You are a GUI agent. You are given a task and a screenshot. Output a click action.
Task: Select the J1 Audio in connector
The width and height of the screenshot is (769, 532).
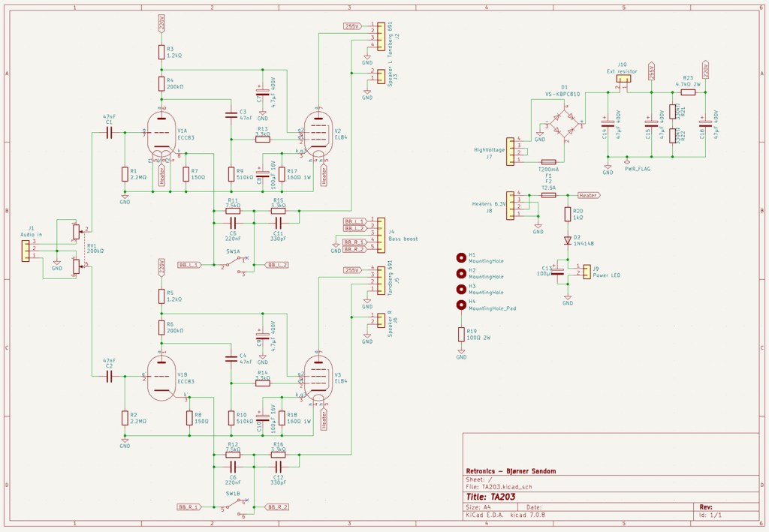(x=27, y=250)
